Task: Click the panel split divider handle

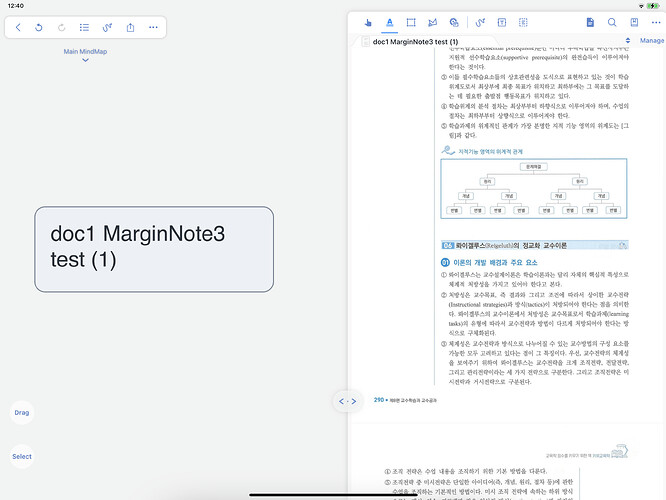Action: [x=347, y=401]
